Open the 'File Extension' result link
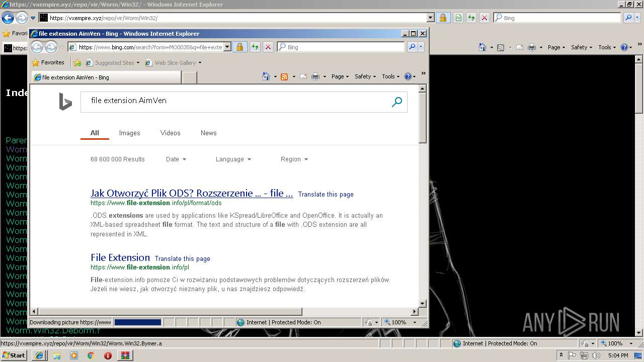 (x=120, y=257)
